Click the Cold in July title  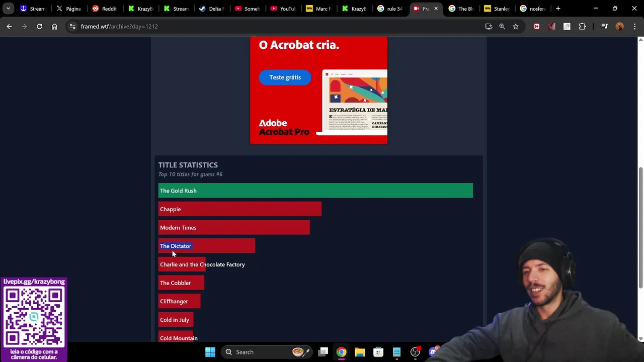pos(175,320)
